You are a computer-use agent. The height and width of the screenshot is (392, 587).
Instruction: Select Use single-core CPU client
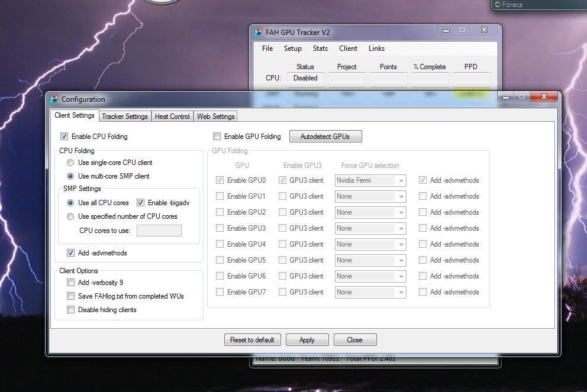(70, 163)
